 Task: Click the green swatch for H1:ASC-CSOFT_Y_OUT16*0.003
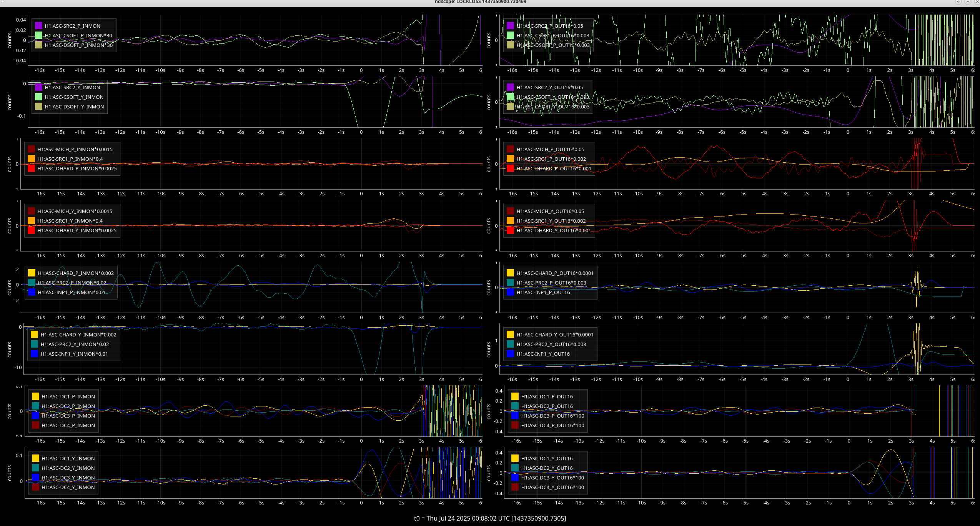click(510, 97)
